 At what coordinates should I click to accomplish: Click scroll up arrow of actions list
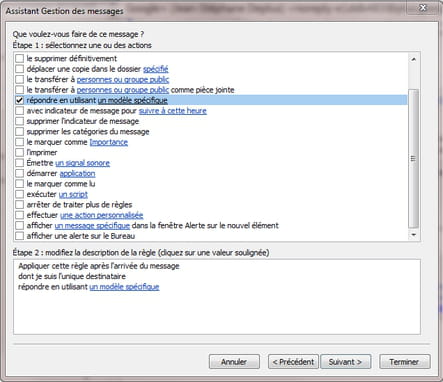coord(414,59)
